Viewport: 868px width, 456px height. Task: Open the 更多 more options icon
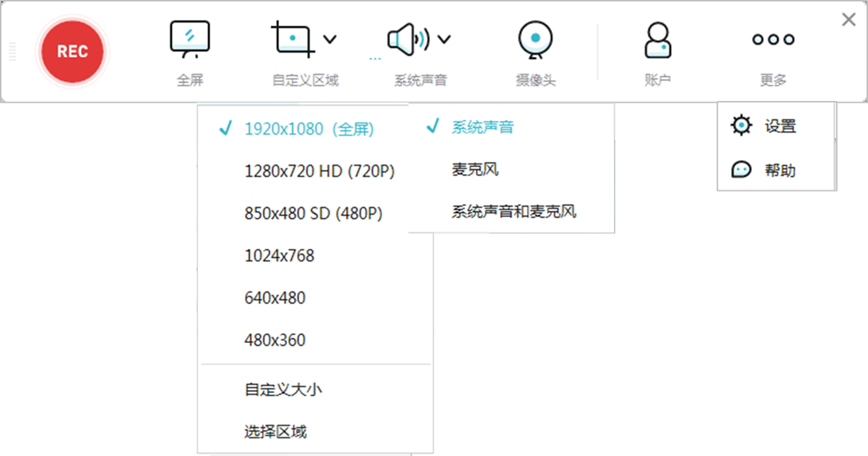(772, 39)
